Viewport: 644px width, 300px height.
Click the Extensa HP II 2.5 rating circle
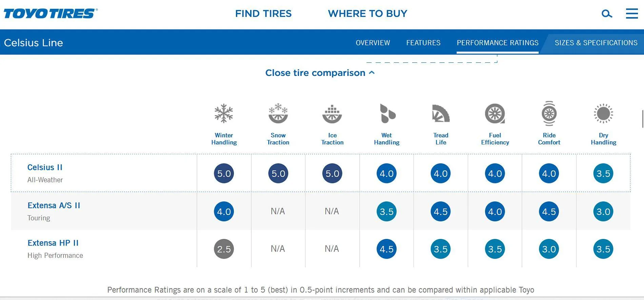[x=224, y=249]
